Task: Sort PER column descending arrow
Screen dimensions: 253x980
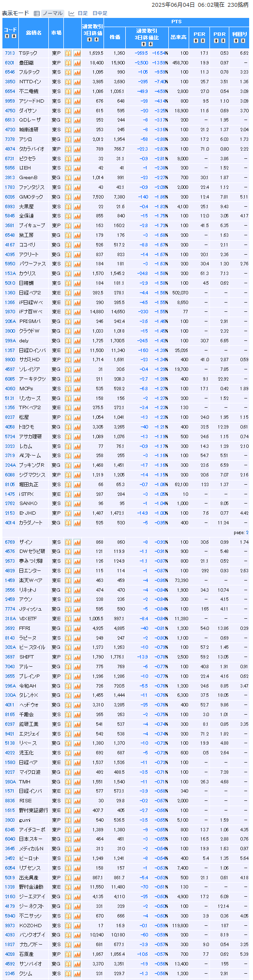Action: click(203, 41)
